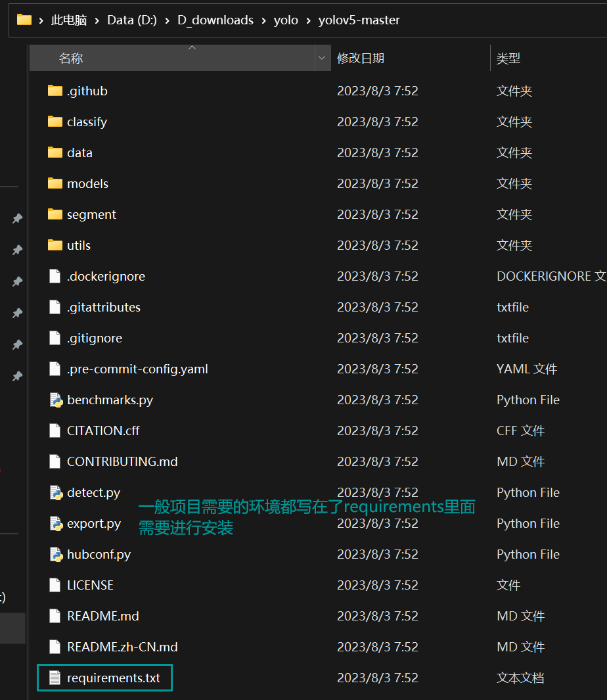The image size is (607, 700).
Task: Navigate to Data (D:) in address bar
Action: pos(132,20)
